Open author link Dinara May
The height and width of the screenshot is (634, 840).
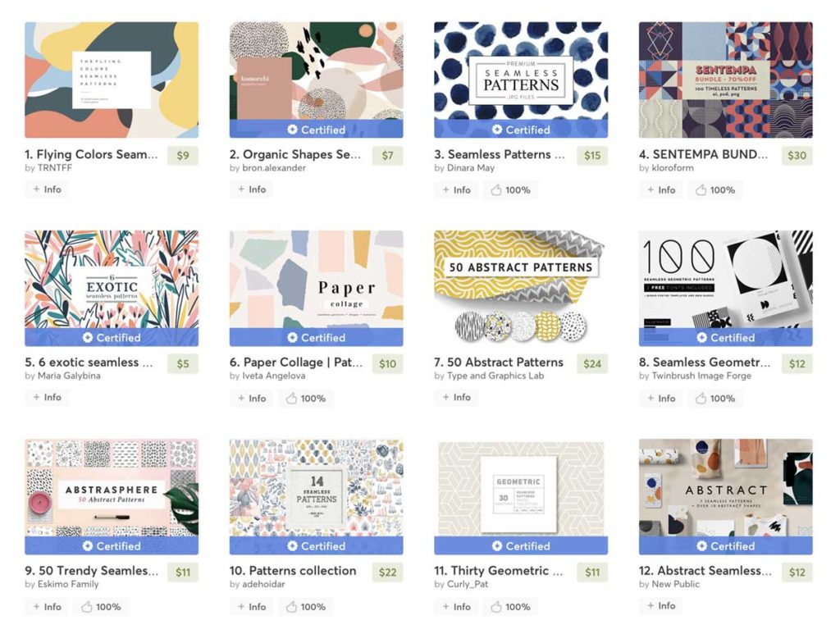(470, 167)
